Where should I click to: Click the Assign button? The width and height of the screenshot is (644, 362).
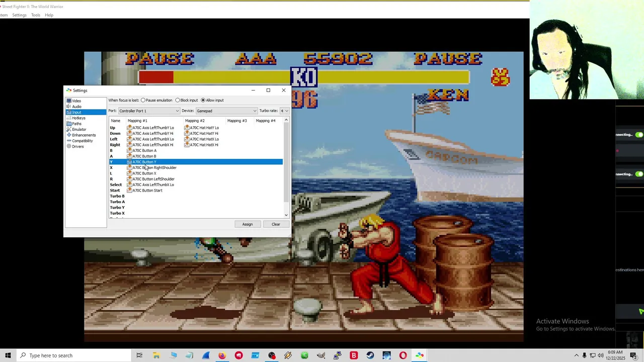(x=247, y=224)
